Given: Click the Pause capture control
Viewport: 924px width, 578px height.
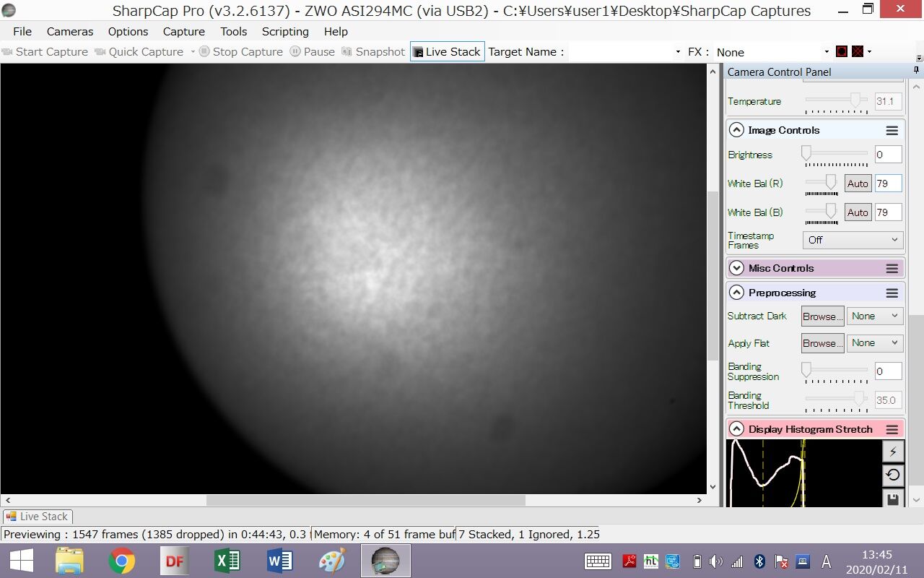Looking at the screenshot, I should pos(312,51).
